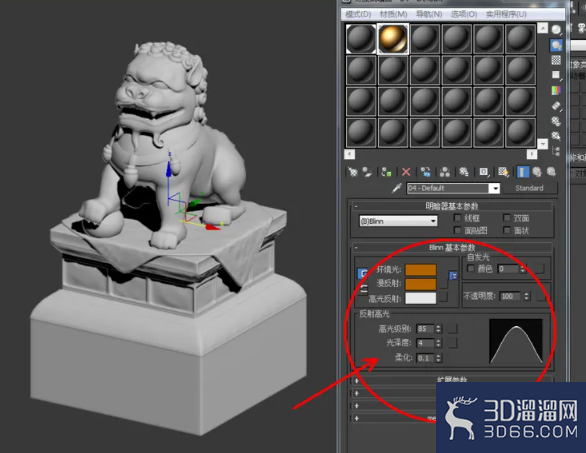Click the Put to Library icon
This screenshot has width=586, height=453.
[x=464, y=172]
